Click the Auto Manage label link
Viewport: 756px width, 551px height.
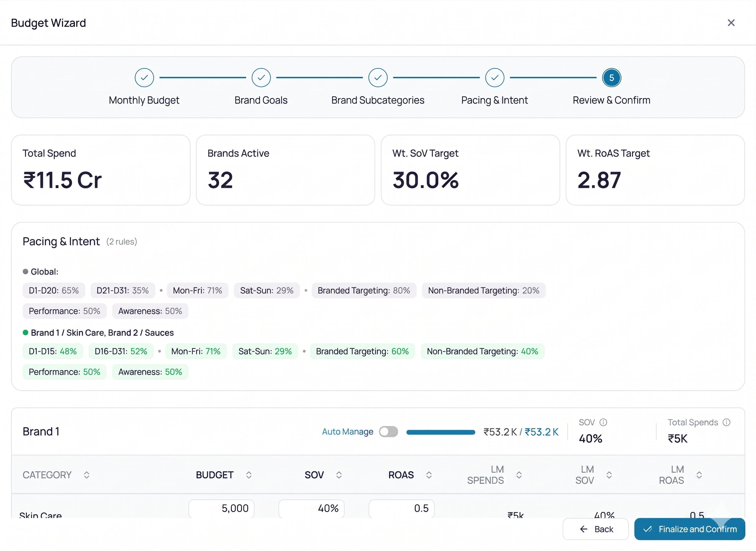point(347,432)
